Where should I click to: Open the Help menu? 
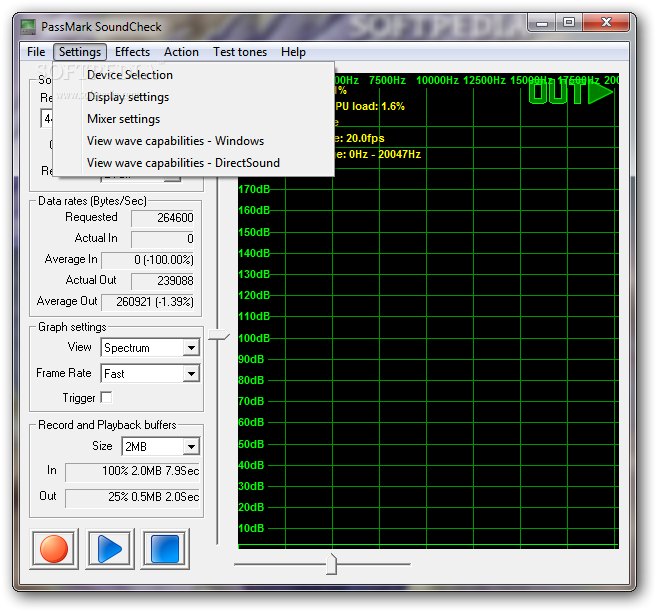(x=293, y=52)
